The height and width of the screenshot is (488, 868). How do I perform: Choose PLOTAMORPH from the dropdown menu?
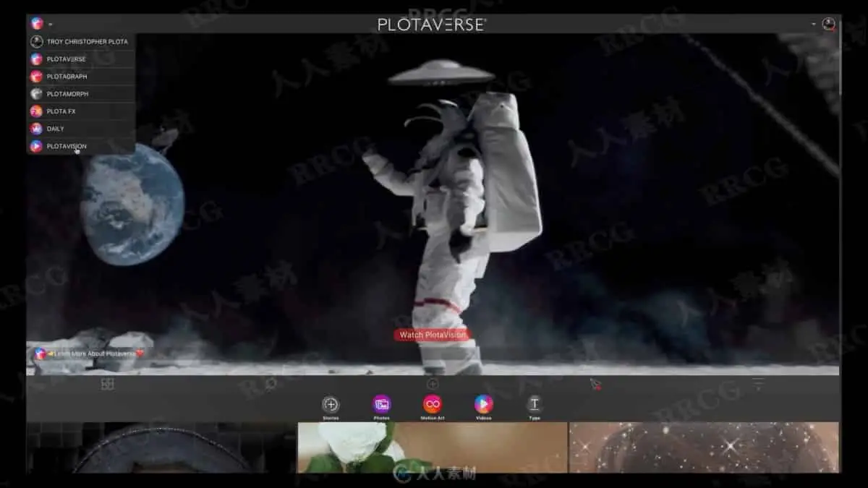pos(81,94)
